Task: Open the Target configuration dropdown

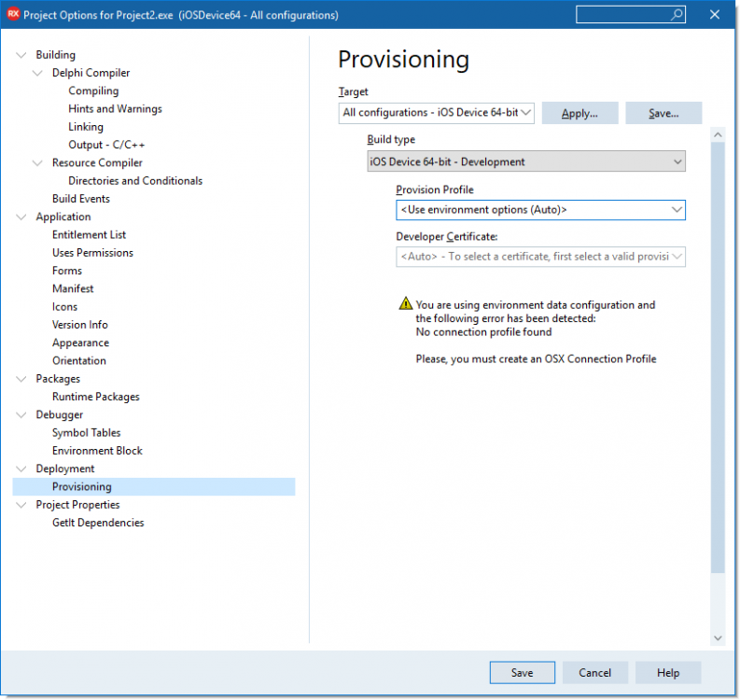Action: point(436,113)
